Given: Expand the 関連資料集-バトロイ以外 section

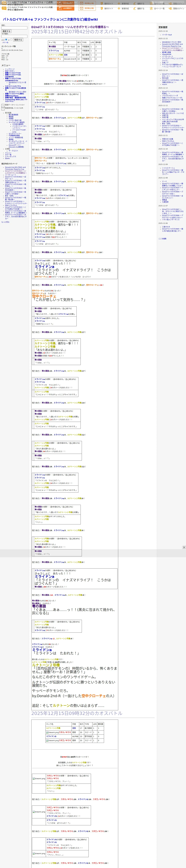Looking at the screenshot, I should (x=3, y=109).
